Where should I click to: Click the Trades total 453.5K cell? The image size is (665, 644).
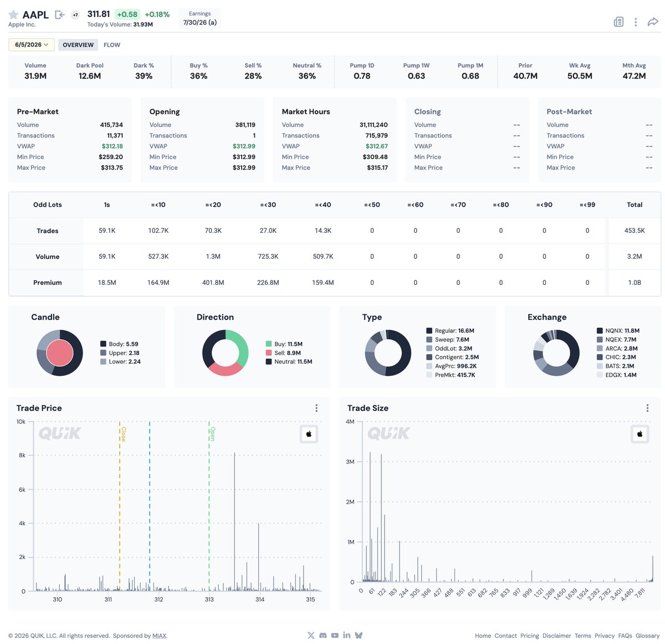[635, 231]
